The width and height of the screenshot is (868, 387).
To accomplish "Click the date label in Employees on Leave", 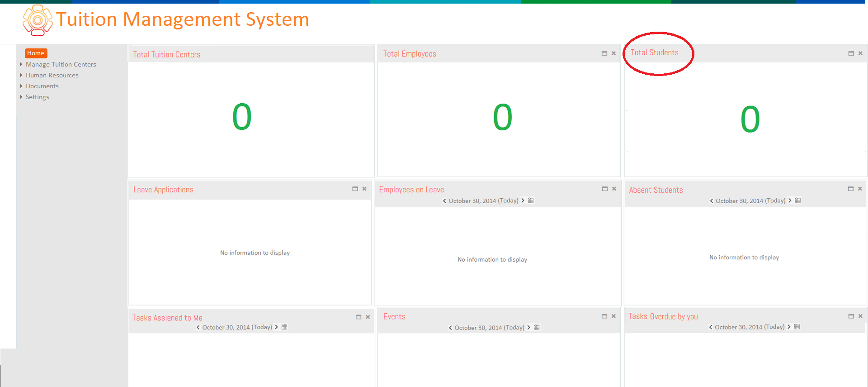I will [x=483, y=201].
